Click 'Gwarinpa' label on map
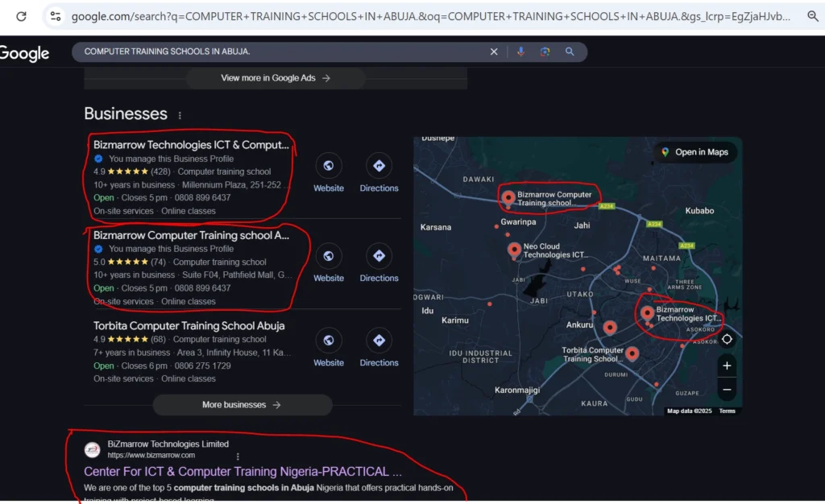The width and height of the screenshot is (825, 504). click(518, 221)
